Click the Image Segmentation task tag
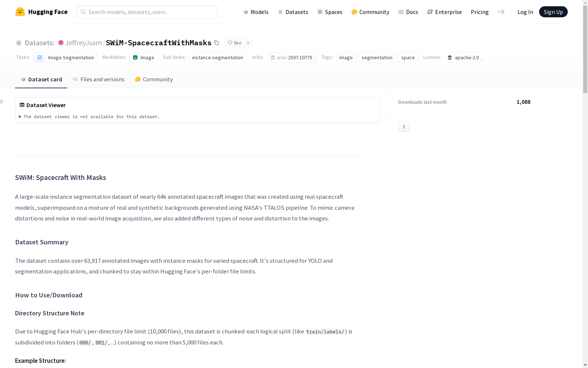Viewport: 588px width, 368px height. coord(65,57)
